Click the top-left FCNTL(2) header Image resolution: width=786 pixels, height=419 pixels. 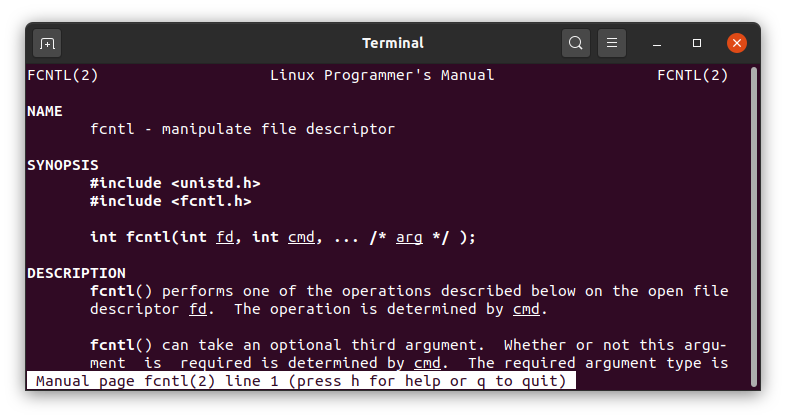pyautogui.click(x=62, y=75)
